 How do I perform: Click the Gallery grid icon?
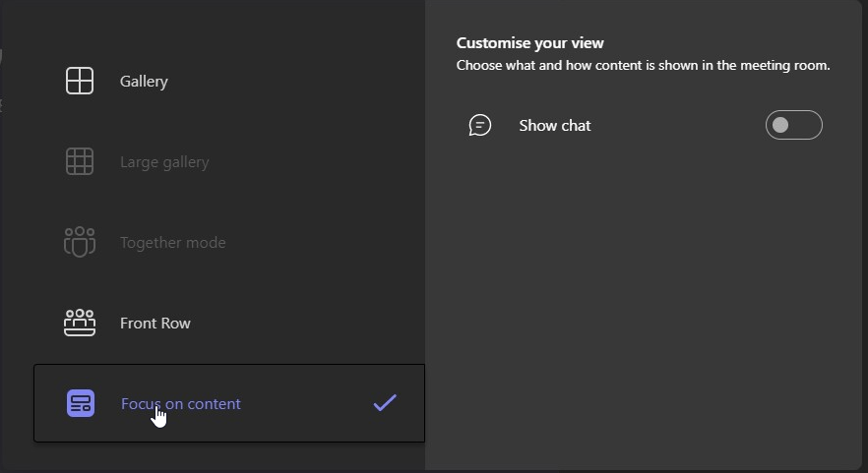[x=80, y=82]
